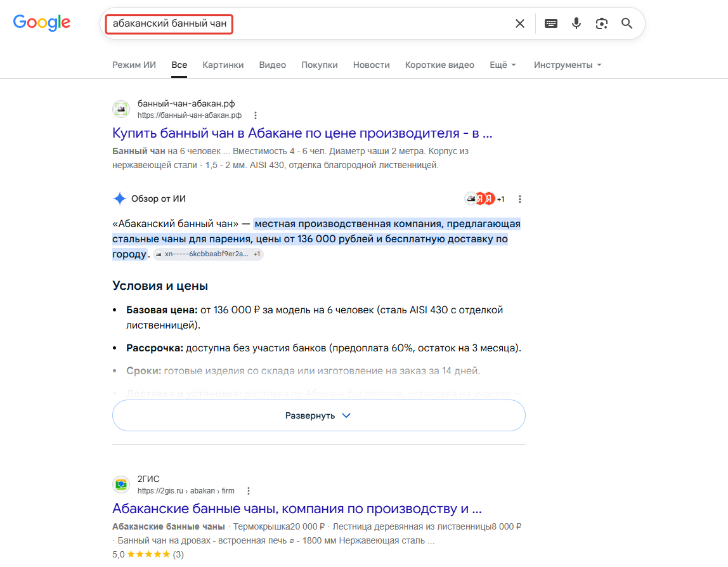
Task: Open three-dot menu for банный-чан-абакан.рф result
Action: coord(256,115)
